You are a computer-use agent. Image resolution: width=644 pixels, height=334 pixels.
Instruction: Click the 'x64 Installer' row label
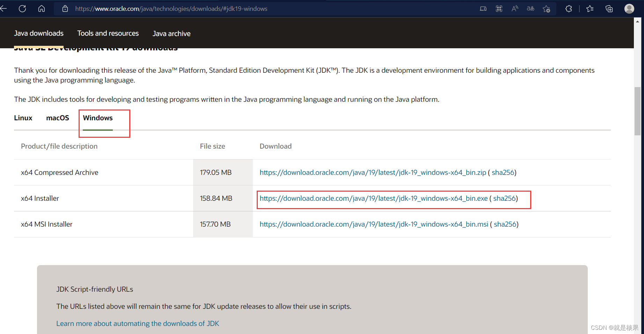40,198
